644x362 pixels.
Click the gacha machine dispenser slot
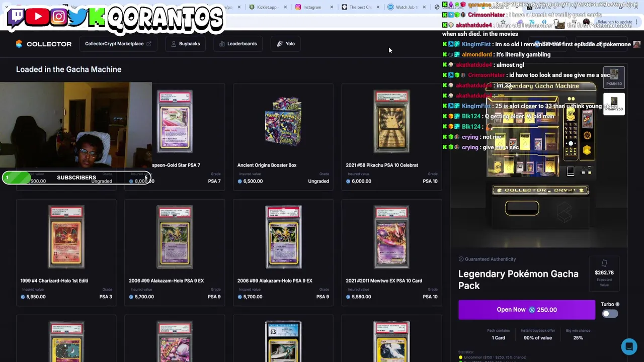[x=522, y=208]
